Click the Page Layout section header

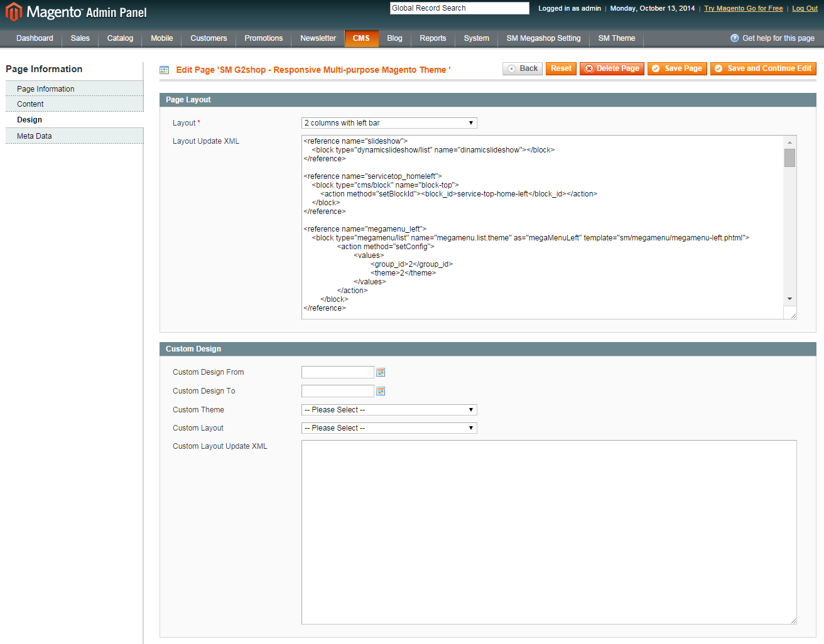click(x=488, y=100)
